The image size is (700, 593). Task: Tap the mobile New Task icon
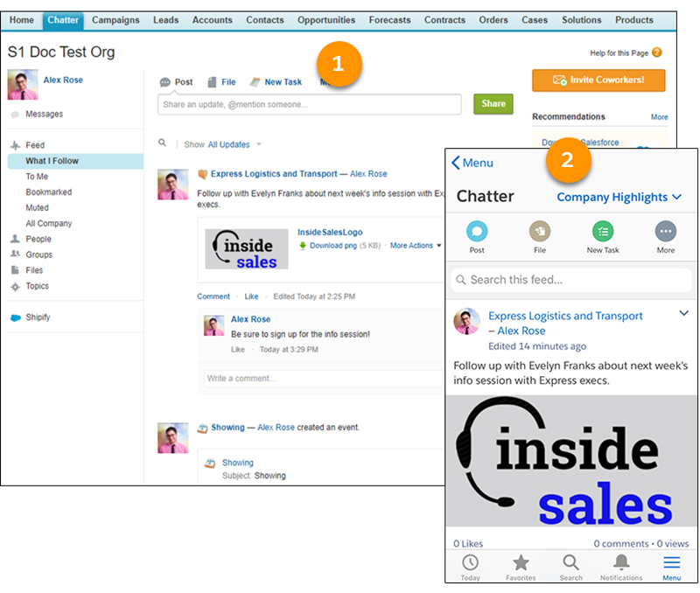[x=603, y=232]
